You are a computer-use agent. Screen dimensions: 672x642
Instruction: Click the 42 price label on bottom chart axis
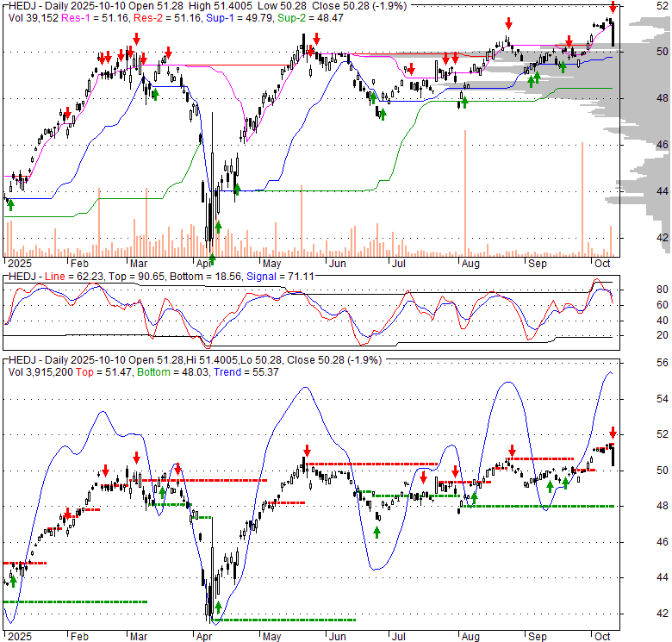663,614
